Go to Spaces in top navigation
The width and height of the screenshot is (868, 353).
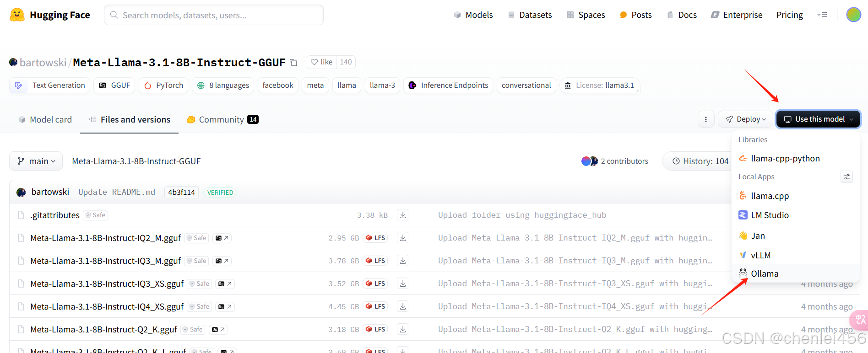(586, 15)
